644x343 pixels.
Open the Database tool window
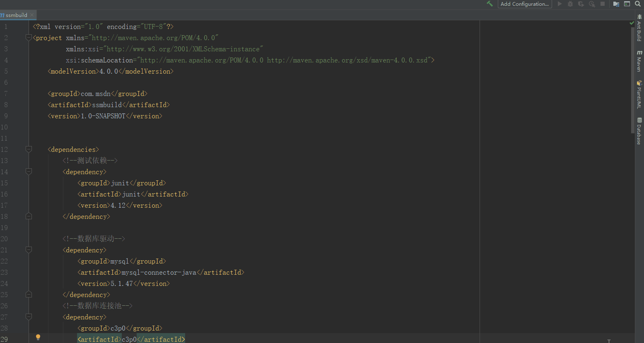[639, 132]
